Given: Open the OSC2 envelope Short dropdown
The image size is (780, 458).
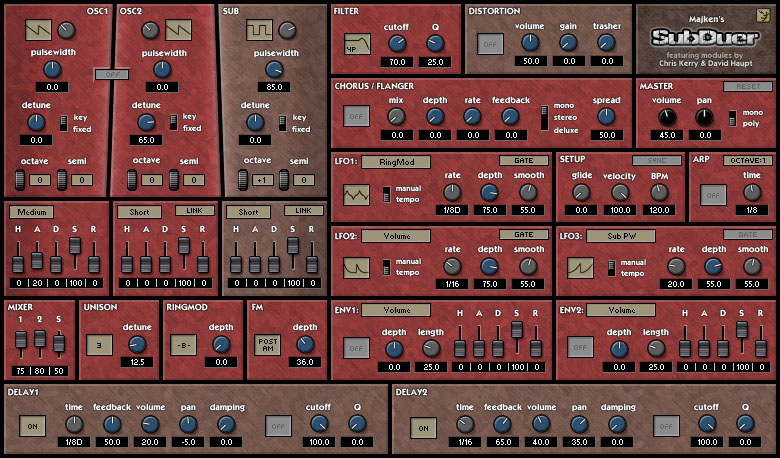Looking at the screenshot, I should [x=139, y=212].
